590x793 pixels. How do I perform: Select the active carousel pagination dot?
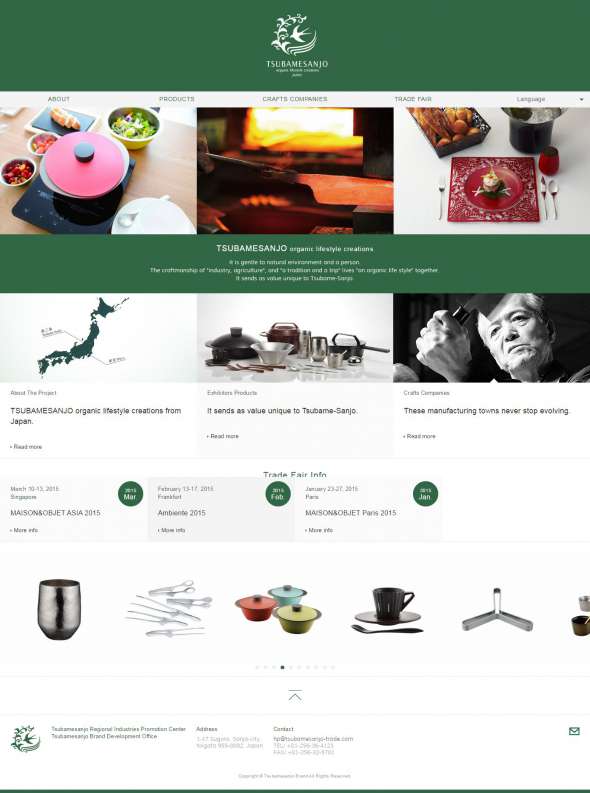click(x=282, y=667)
